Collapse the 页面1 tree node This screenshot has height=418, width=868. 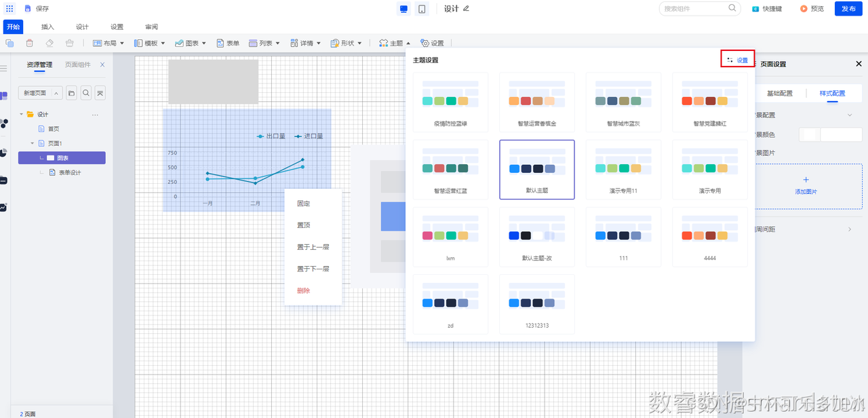tap(32, 143)
